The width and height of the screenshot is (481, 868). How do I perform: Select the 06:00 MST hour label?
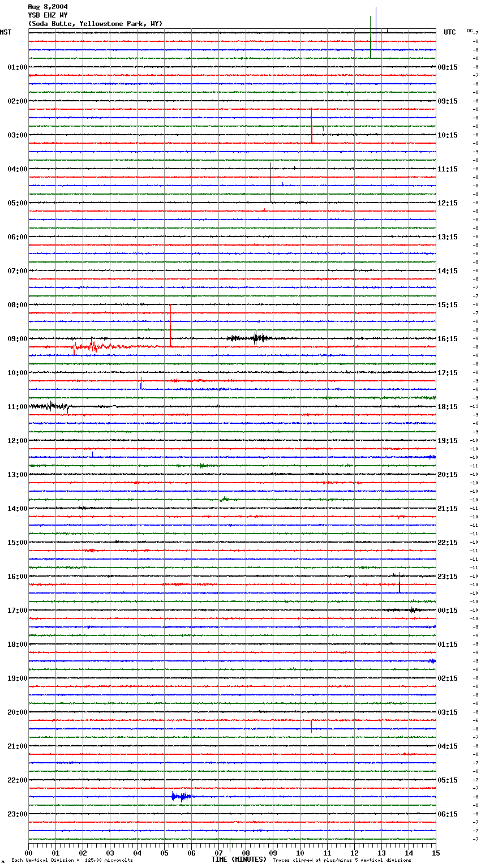tap(18, 237)
